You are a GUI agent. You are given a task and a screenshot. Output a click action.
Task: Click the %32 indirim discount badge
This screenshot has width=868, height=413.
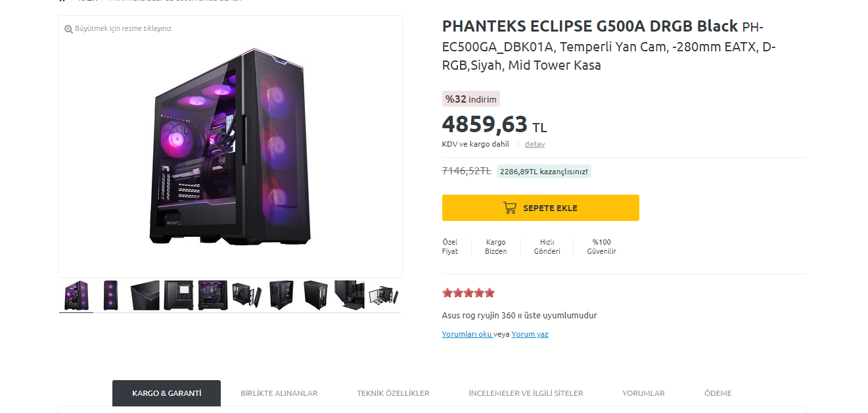[470, 99]
